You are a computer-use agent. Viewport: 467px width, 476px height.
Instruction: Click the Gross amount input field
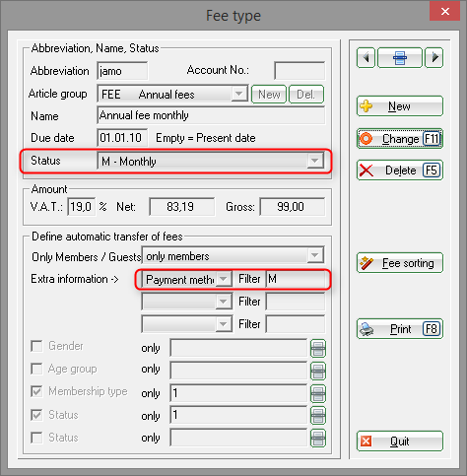293,207
